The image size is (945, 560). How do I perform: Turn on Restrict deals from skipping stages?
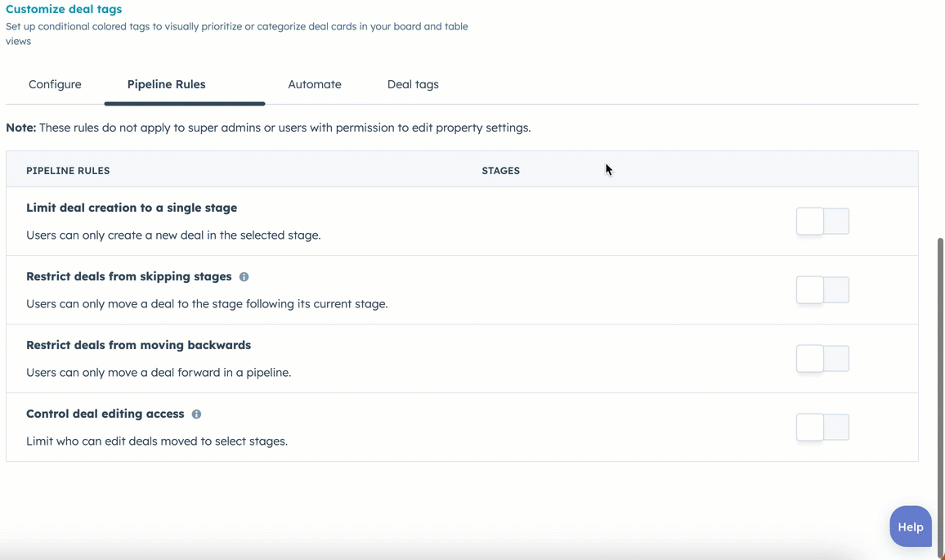pyautogui.click(x=822, y=289)
